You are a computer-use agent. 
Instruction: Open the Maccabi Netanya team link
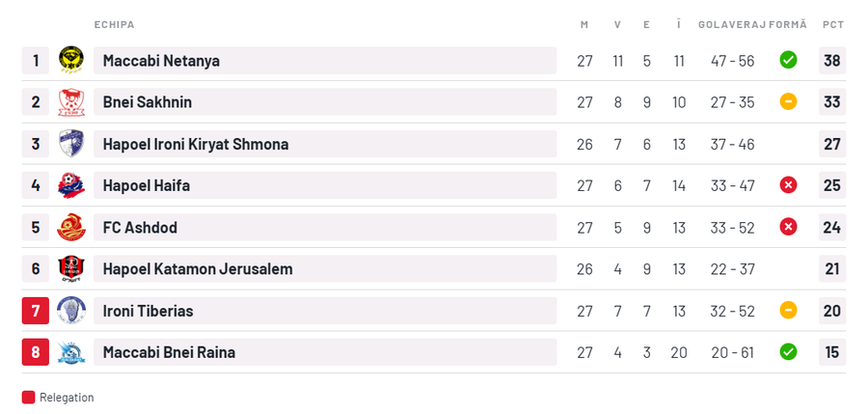[161, 61]
